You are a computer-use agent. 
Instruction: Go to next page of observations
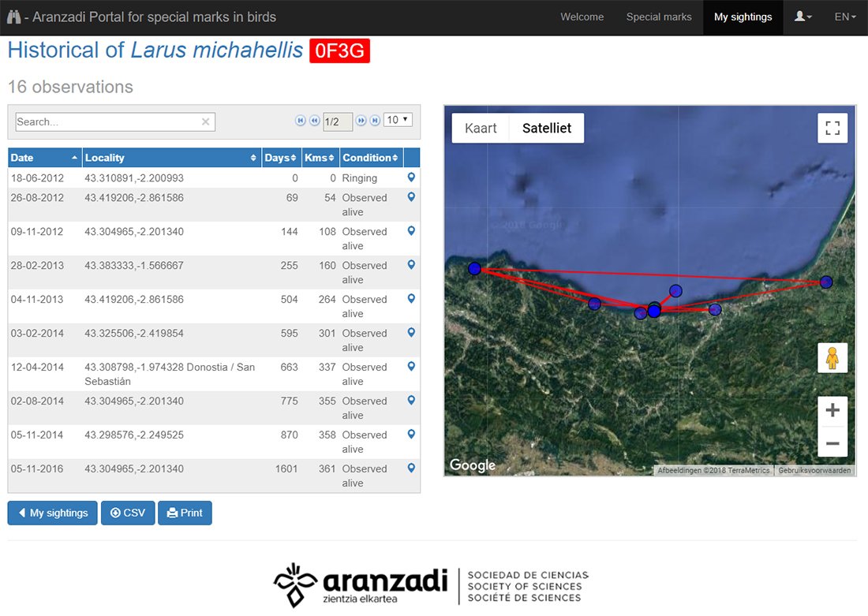pos(361,121)
